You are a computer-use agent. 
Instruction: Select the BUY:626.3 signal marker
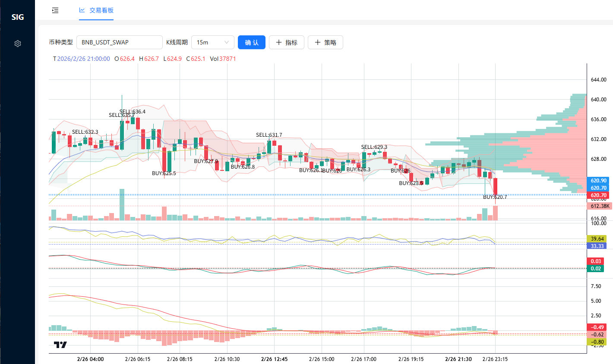[358, 169]
